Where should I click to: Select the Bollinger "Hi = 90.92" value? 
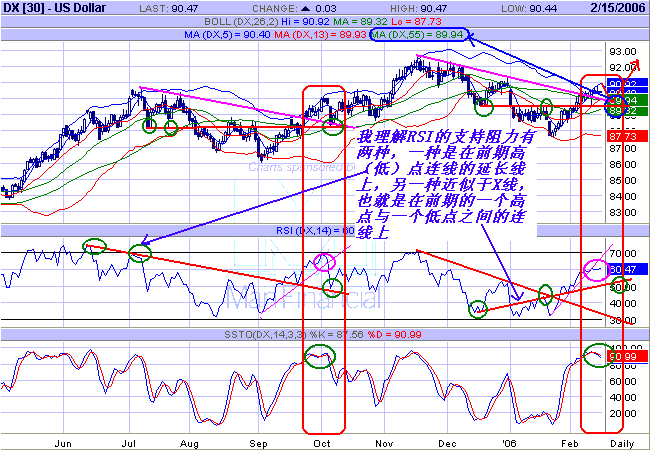(x=306, y=22)
